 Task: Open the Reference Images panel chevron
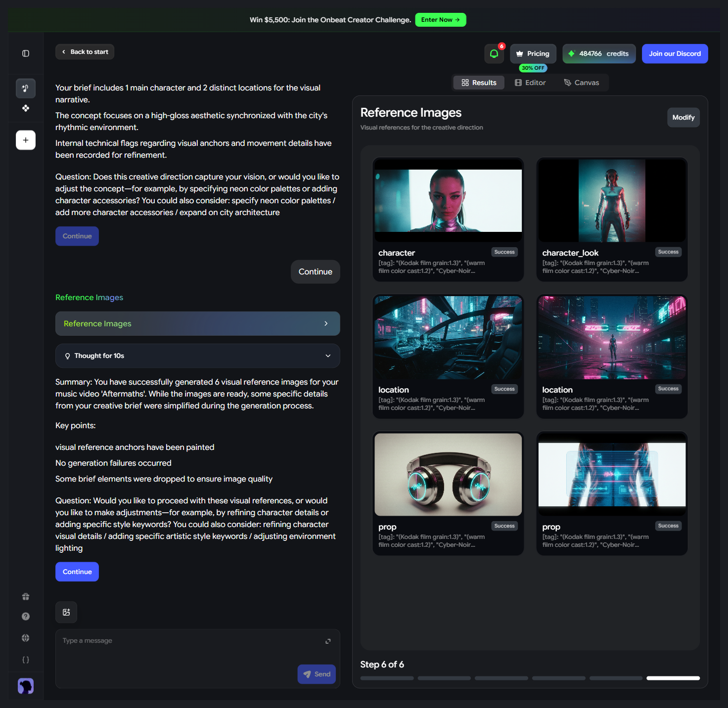[x=326, y=323]
